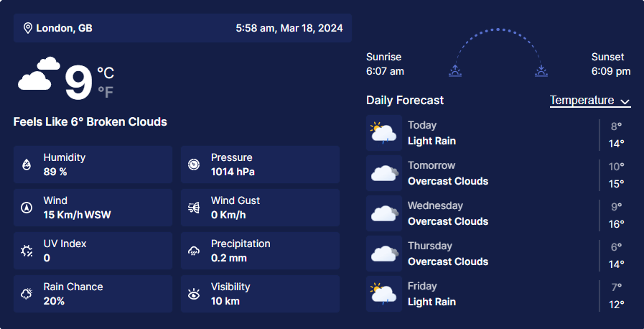
Task: Click the pressure gauge icon
Action: pos(194,164)
